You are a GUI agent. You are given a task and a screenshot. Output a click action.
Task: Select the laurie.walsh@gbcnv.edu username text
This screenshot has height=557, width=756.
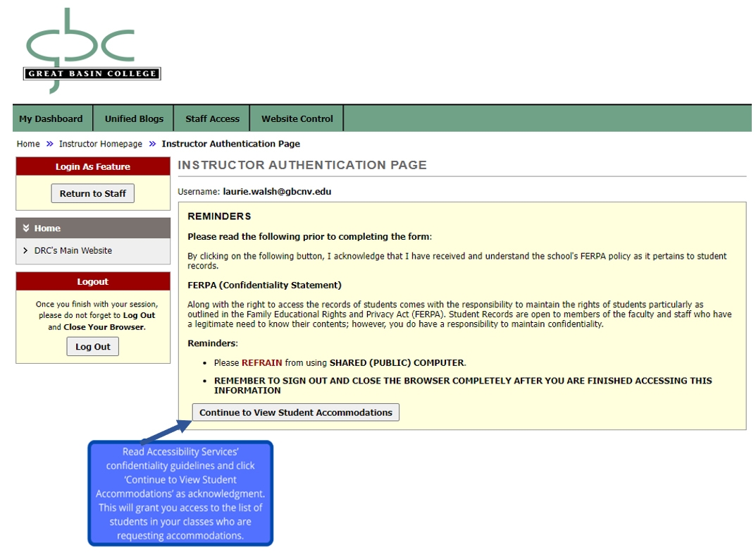click(277, 191)
